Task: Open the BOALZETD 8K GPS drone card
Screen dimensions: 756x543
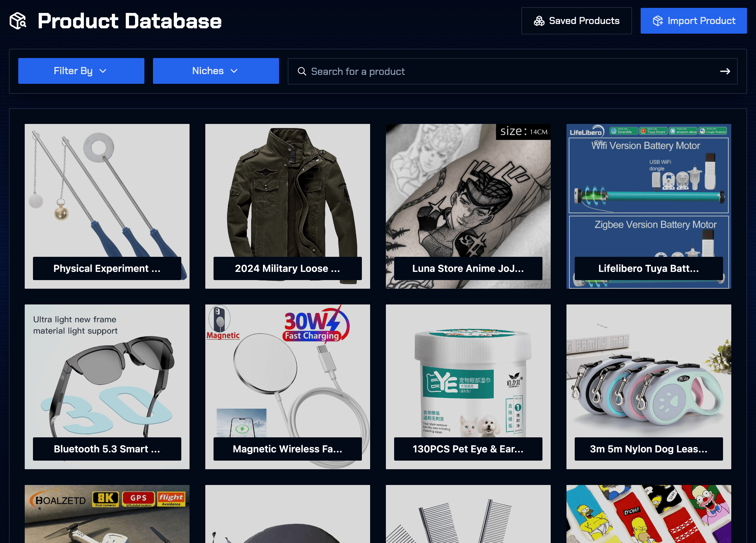Action: point(107,514)
